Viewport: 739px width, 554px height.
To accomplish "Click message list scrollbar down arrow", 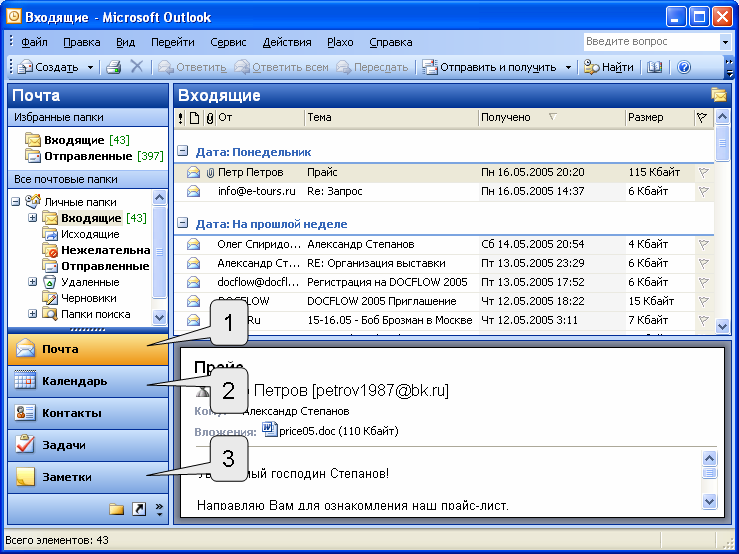I will tap(722, 325).
